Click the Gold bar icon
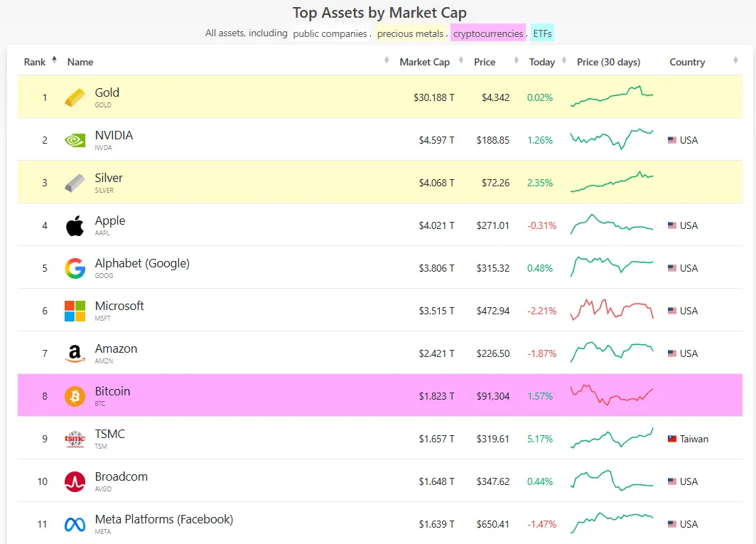This screenshot has height=544, width=756. point(75,97)
